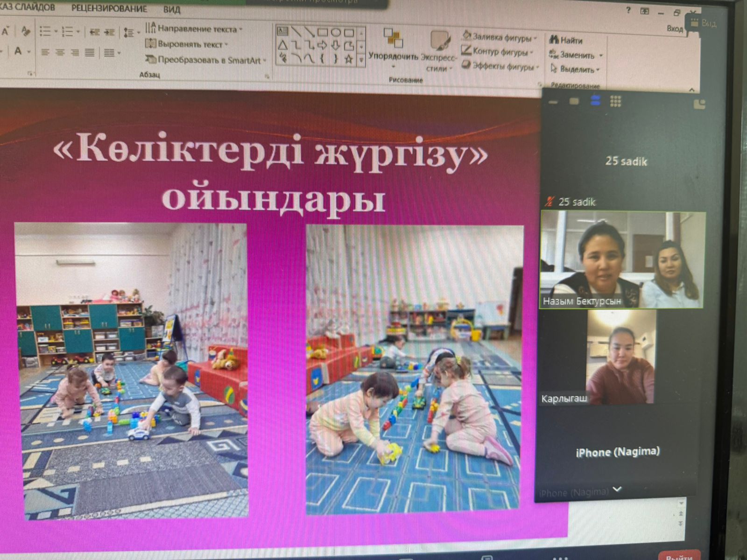Switch to the Показ слайдов tab
747x560 pixels.
pos(27,7)
